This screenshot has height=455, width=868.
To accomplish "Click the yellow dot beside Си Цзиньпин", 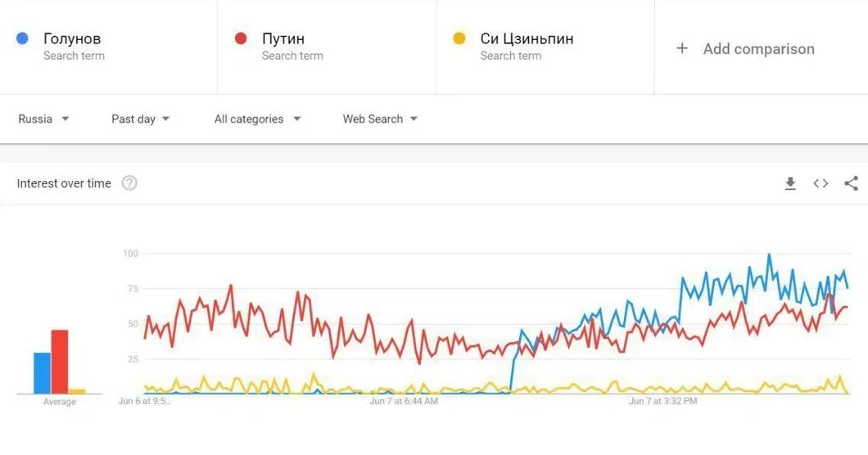I will pos(459,38).
